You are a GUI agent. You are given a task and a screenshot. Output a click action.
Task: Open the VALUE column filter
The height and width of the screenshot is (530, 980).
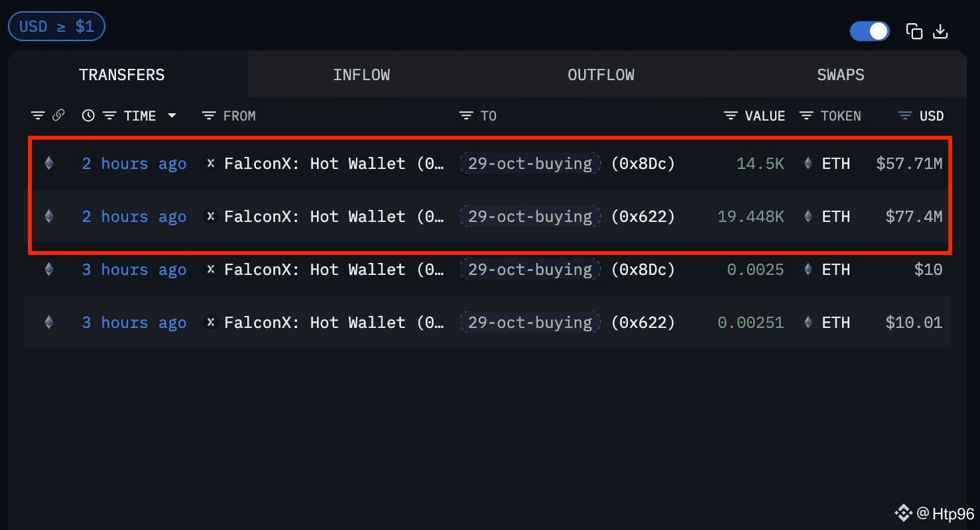(731, 116)
